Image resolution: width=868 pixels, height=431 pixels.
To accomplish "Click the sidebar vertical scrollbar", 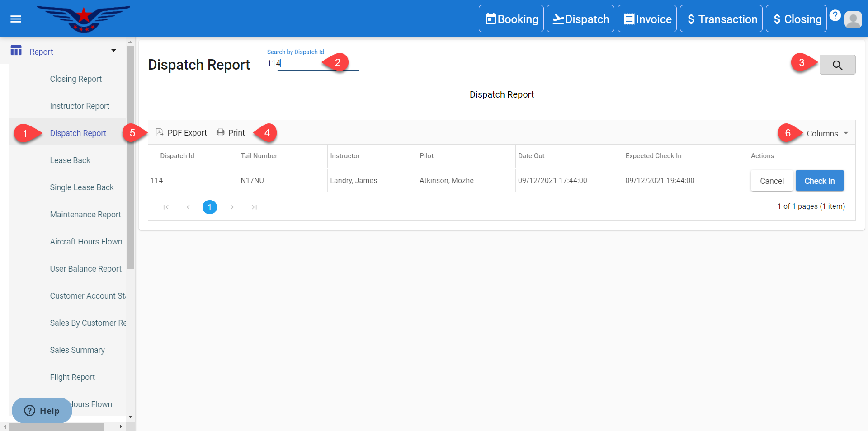I will (131, 158).
